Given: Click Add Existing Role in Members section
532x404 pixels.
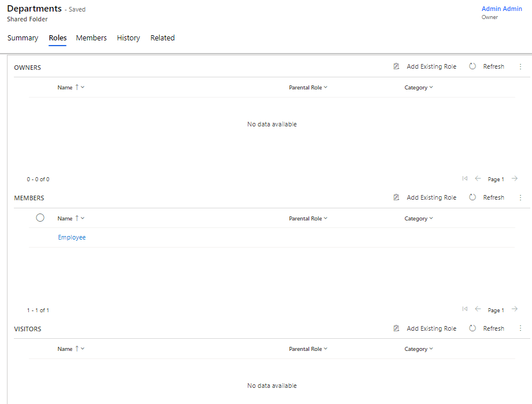Looking at the screenshot, I should point(431,197).
